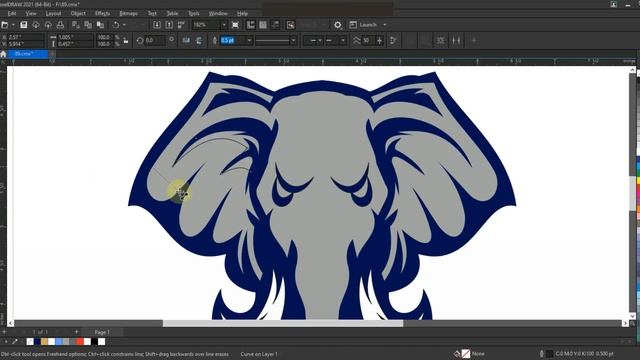This screenshot has height=360, width=640.
Task: Click the Print icon
Action: click(60, 25)
